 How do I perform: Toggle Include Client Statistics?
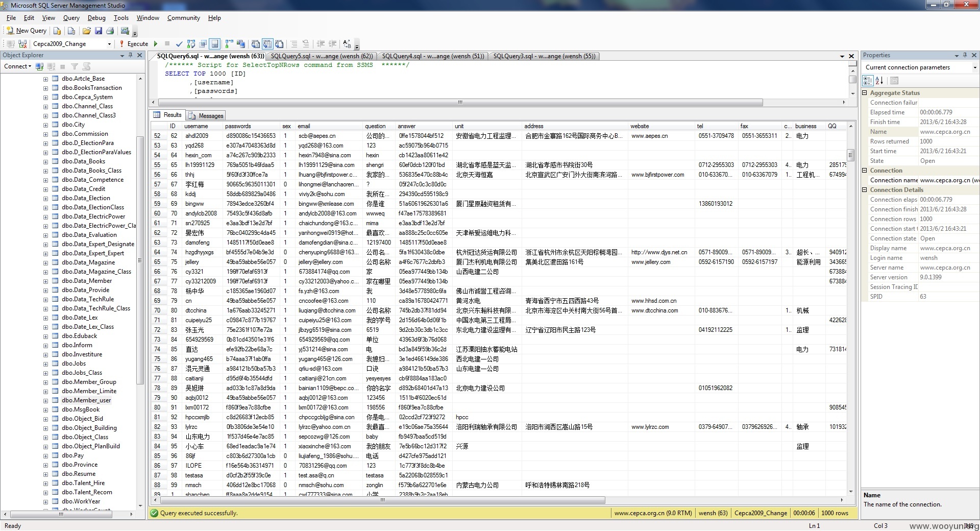[241, 44]
